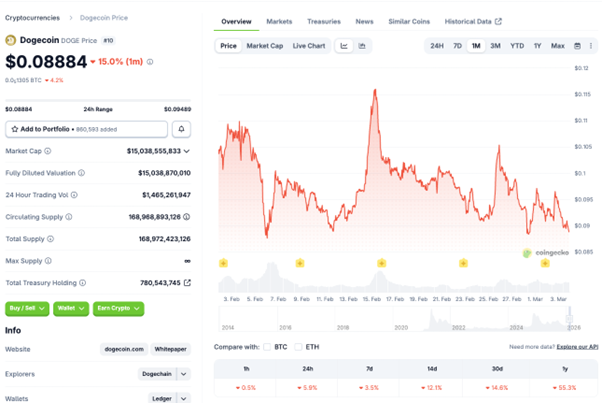602x403 pixels.
Task: Select the 7D time range
Action: tap(458, 46)
